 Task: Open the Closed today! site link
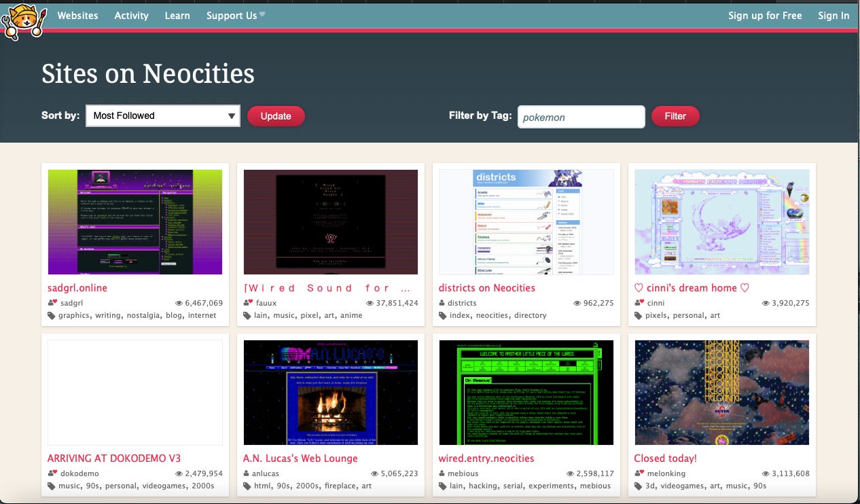pos(666,458)
